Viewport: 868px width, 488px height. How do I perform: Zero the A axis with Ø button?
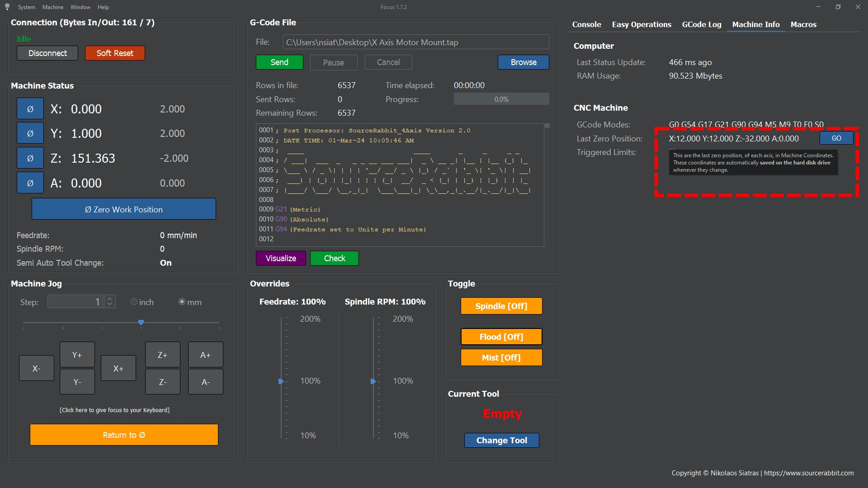(30, 183)
